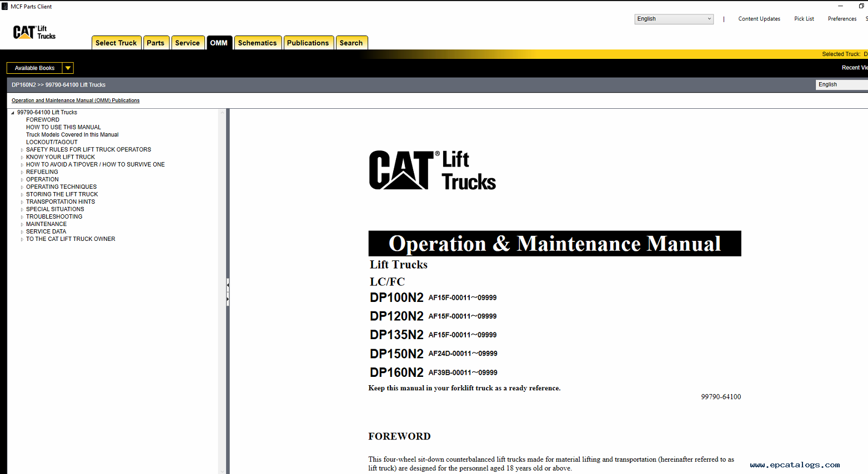Switch to the Parts tab
The height and width of the screenshot is (474, 868).
pos(155,43)
